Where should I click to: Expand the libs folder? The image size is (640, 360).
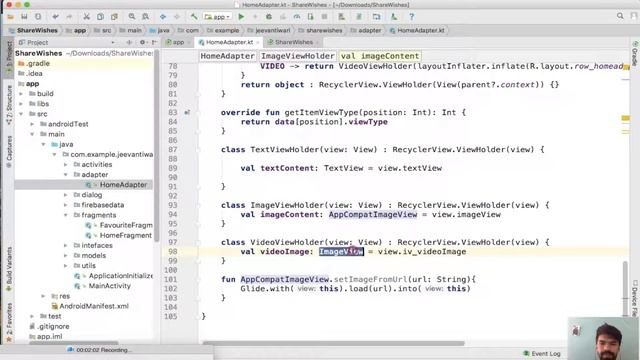[21, 104]
